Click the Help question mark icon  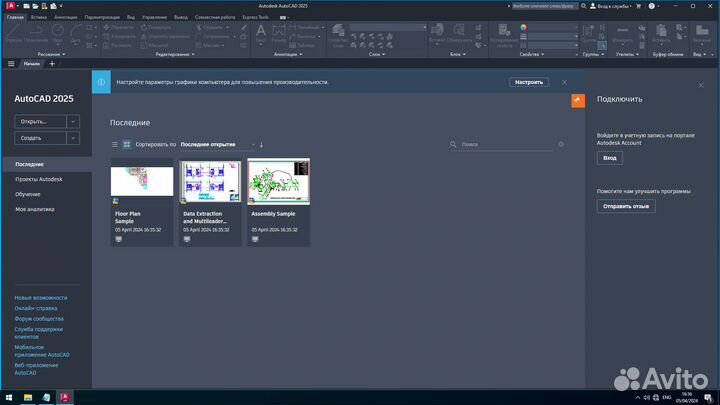(652, 6)
